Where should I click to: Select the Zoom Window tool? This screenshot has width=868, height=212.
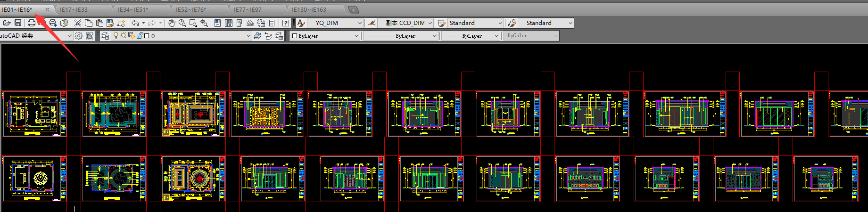(193, 23)
